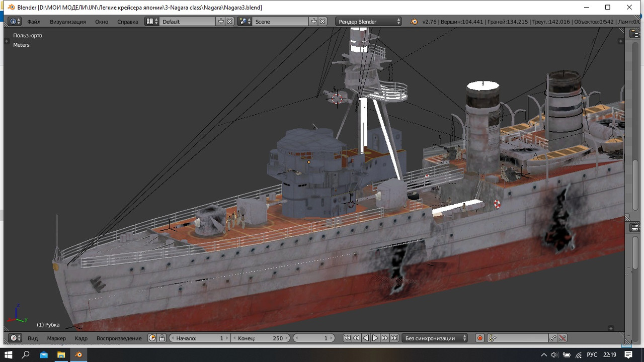The image size is (644, 362).
Task: Open the outliner editor type icon at top right
Action: 634,34
